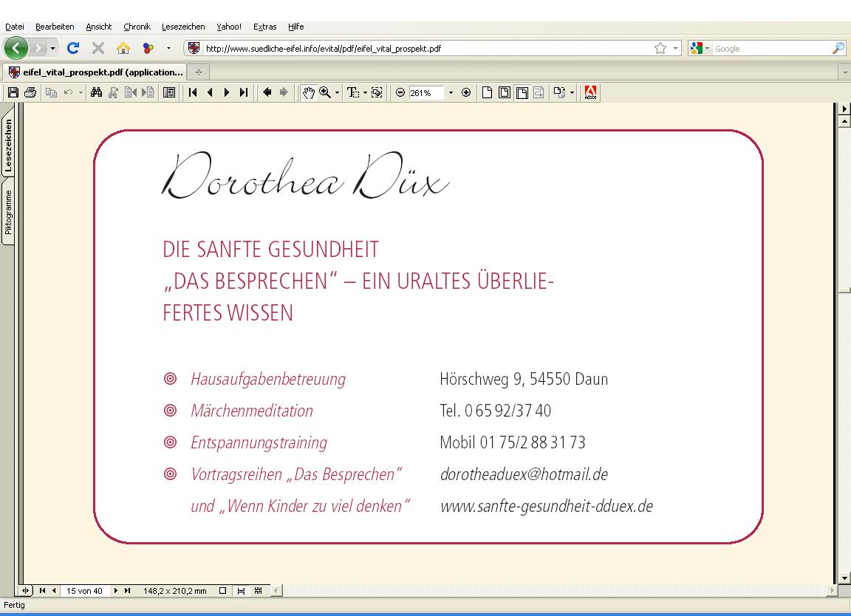Toggle single page layout in the status bar
This screenshot has height=616, width=851.
point(222,591)
